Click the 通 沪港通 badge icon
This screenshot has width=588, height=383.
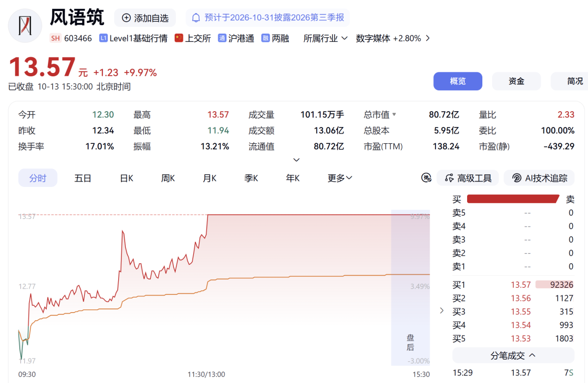222,38
